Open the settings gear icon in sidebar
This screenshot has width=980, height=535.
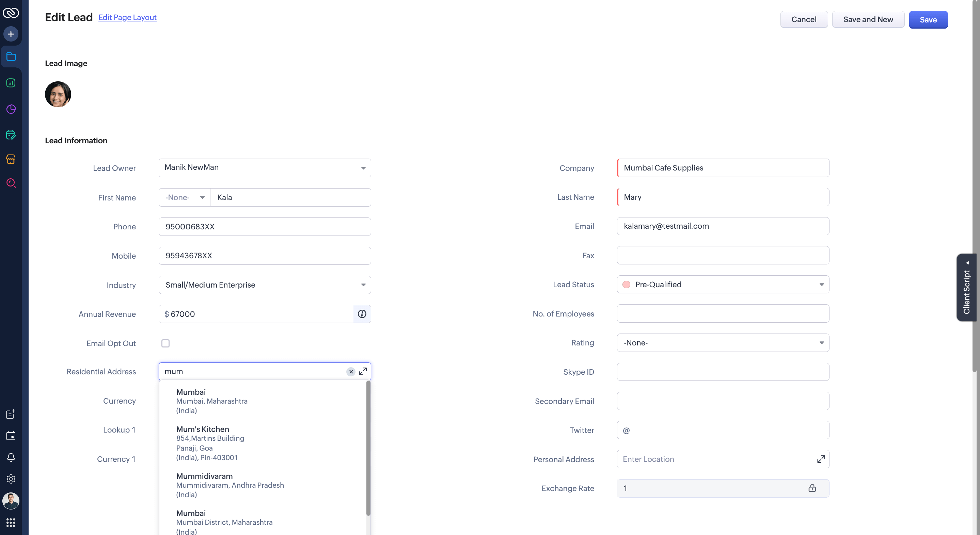tap(11, 479)
